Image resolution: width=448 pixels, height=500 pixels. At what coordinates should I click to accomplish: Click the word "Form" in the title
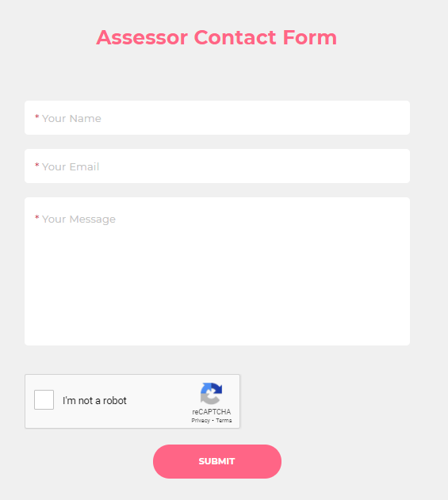[x=310, y=37]
